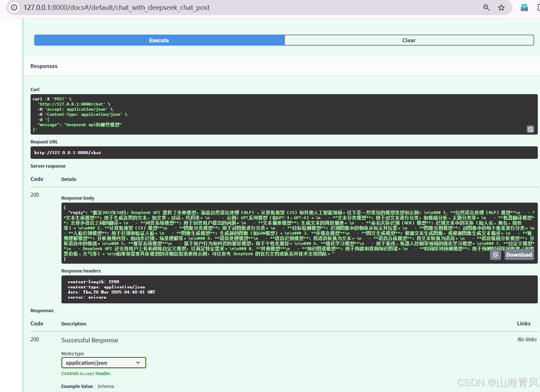Open the browser zoom magnifier icon
The image size is (540, 392).
pos(486,7)
